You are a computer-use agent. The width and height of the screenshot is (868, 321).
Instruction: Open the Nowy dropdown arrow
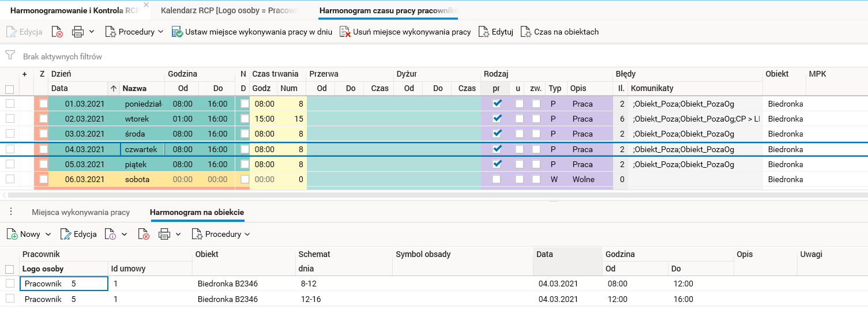pyautogui.click(x=48, y=235)
